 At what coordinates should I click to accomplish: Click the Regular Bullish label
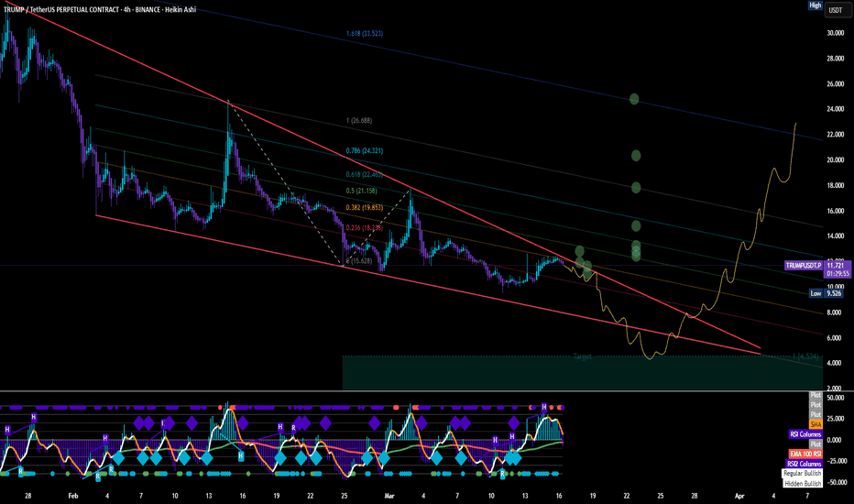click(803, 474)
